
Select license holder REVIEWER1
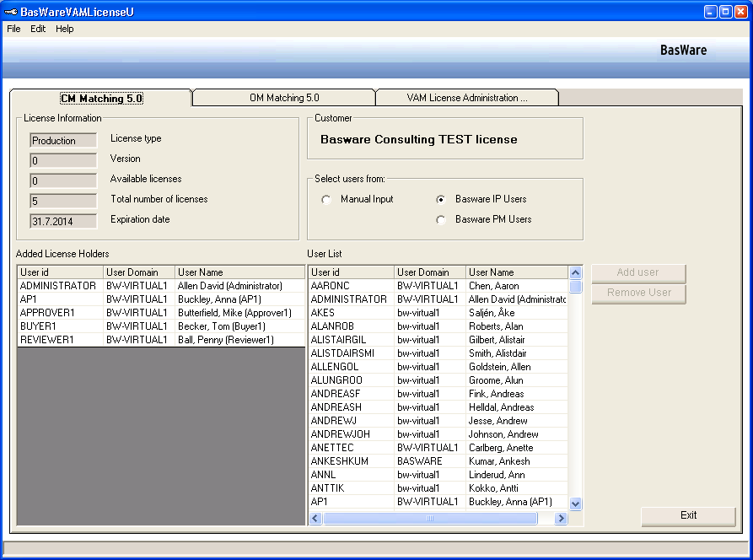[161, 340]
